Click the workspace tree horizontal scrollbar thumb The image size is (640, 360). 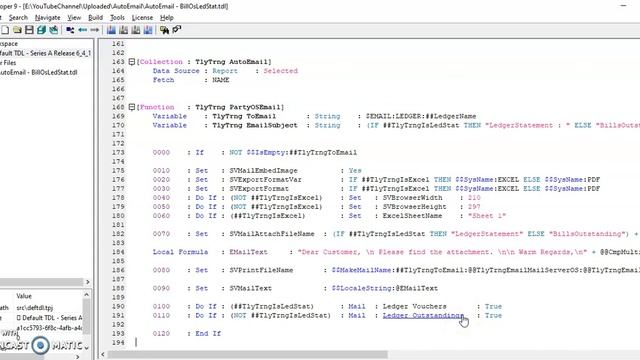click(x=42, y=282)
